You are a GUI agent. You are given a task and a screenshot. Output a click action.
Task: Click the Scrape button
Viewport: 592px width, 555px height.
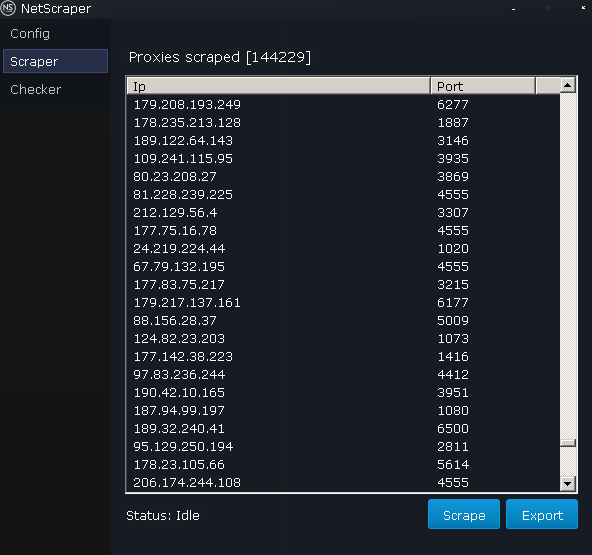[464, 514]
